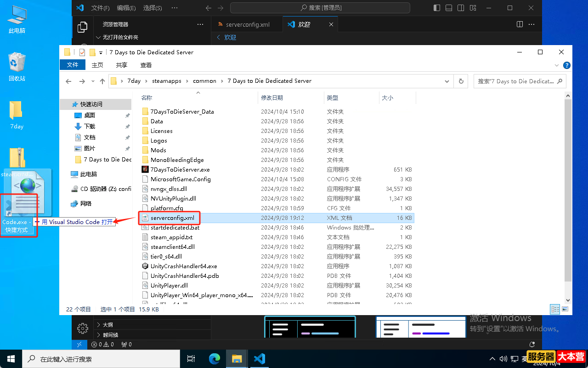Screen dimensions: 588x368
Task: Click new folder icon in Explorer quick access toolbar
Action: click(x=92, y=52)
